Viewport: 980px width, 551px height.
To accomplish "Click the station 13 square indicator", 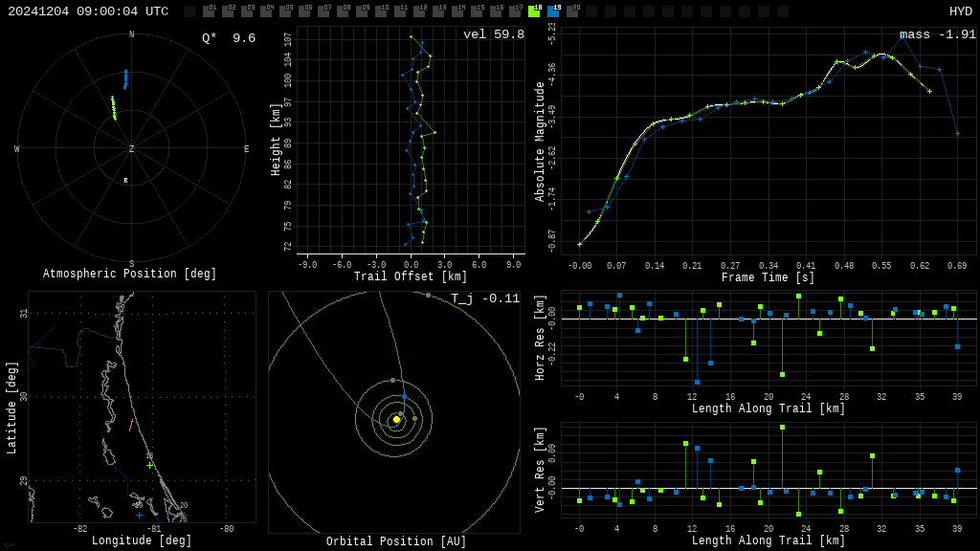I will (438, 11).
